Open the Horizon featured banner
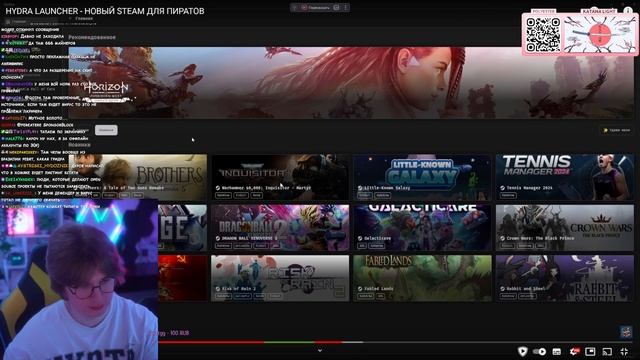The width and height of the screenshot is (640, 360). point(351,82)
